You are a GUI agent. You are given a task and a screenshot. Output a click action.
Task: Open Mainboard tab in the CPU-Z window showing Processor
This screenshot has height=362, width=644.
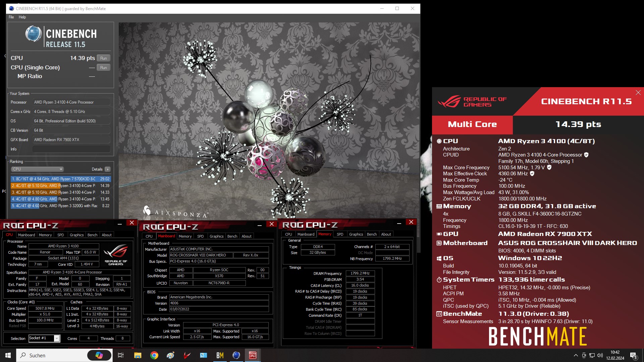pyautogui.click(x=26, y=235)
